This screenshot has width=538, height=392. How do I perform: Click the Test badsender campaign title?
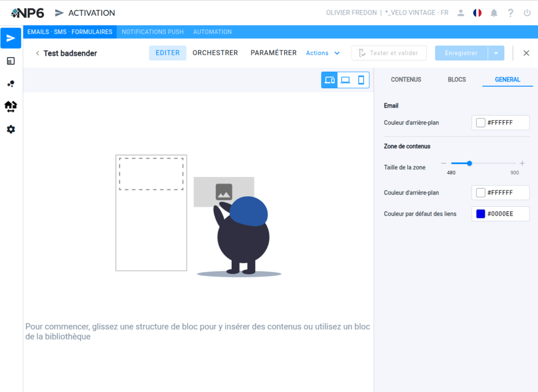70,53
